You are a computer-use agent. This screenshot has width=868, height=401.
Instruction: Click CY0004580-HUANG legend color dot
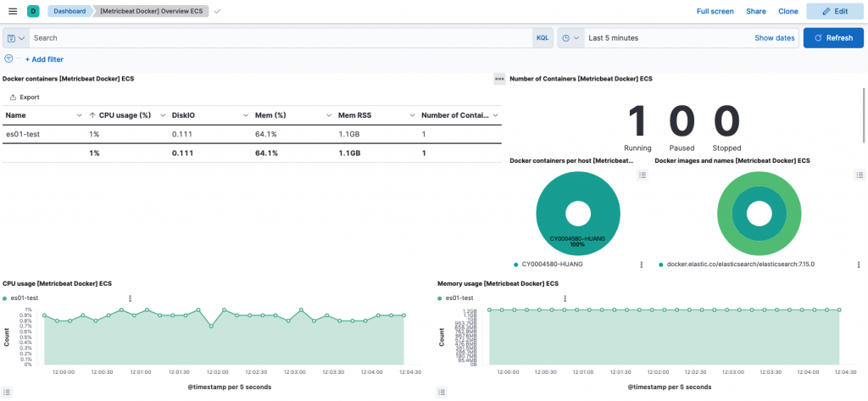516,265
